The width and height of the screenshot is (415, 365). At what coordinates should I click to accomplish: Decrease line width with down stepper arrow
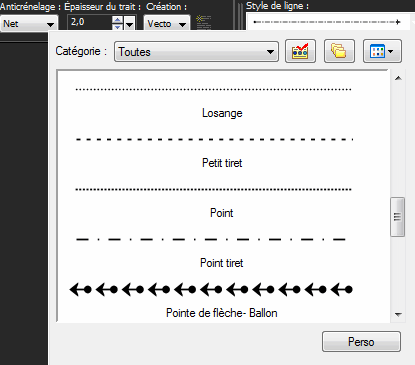117,27
